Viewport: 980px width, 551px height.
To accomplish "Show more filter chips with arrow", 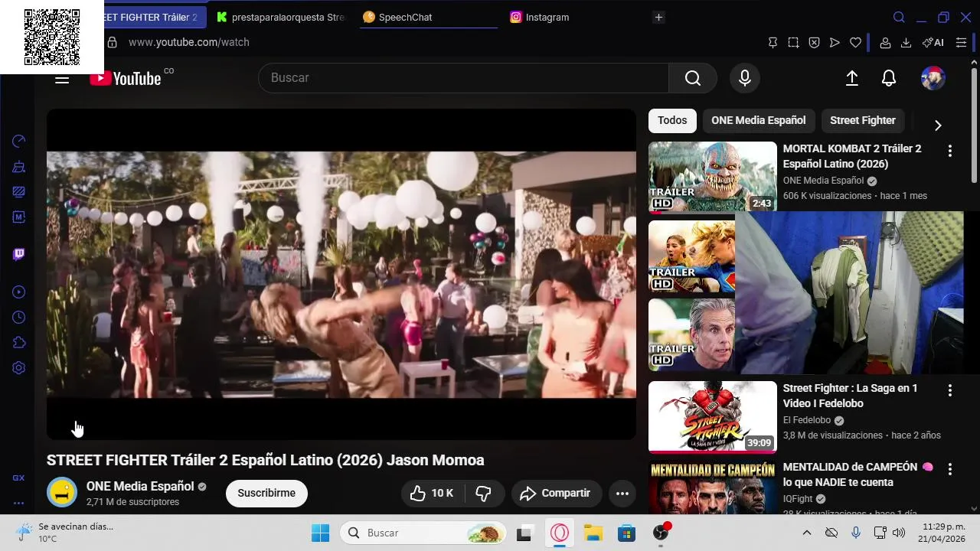I will click(x=938, y=125).
